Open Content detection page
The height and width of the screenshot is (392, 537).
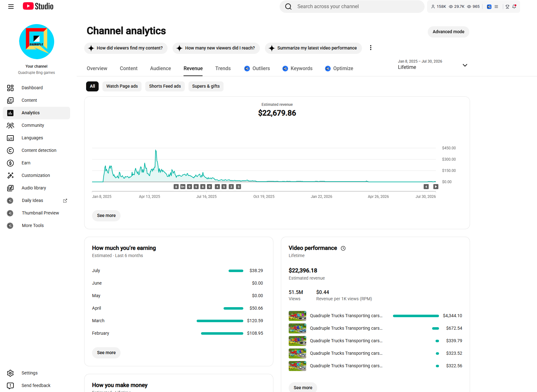tap(36, 150)
